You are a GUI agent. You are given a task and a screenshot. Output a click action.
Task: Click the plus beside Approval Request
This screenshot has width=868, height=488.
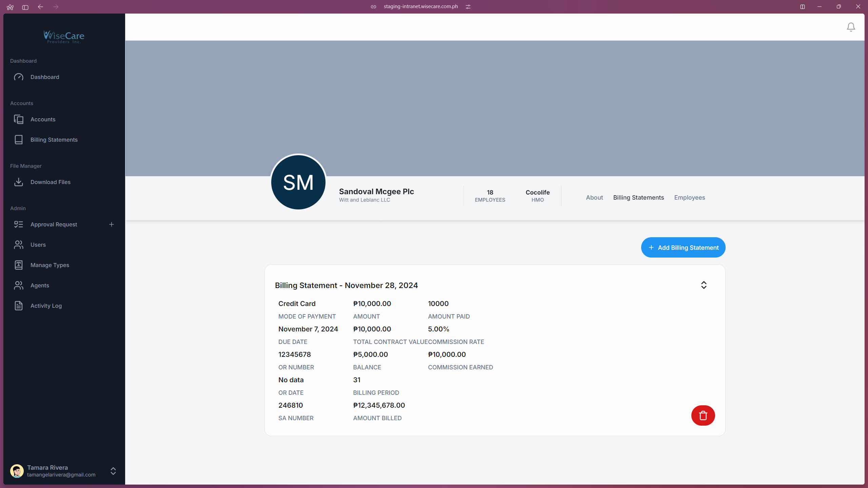[112, 224]
